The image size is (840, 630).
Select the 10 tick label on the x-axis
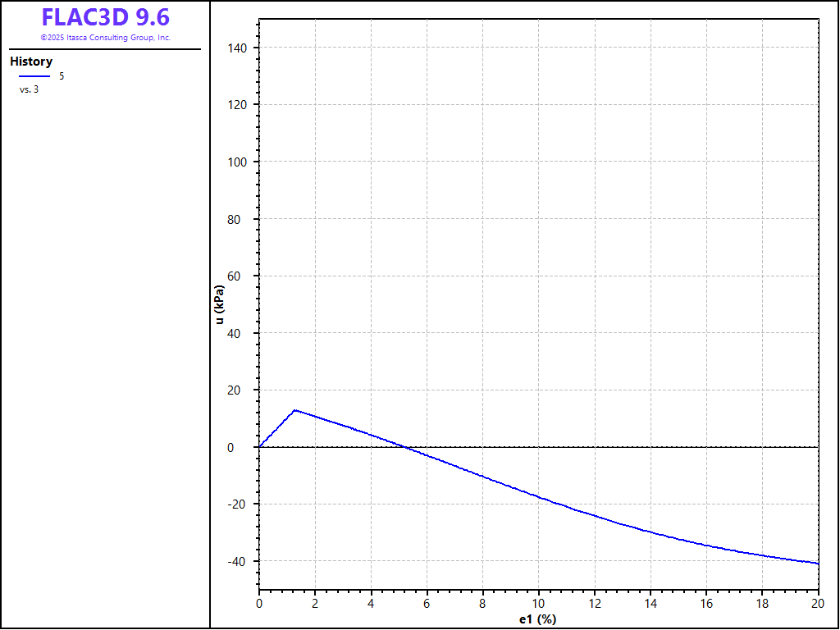click(x=539, y=603)
